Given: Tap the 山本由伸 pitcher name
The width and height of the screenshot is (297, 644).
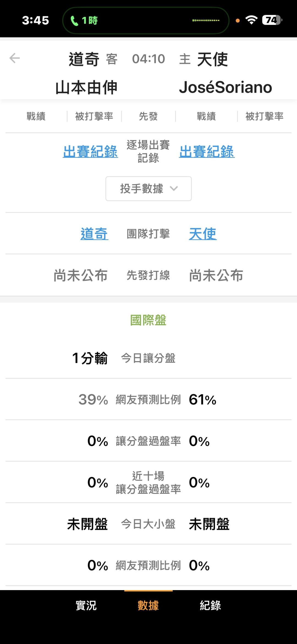Looking at the screenshot, I should [86, 88].
